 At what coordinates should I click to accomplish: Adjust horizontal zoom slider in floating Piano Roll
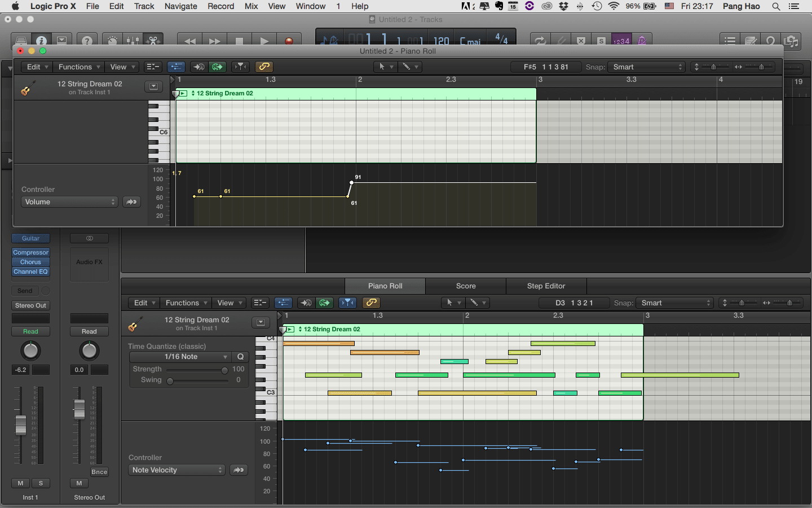(760, 67)
